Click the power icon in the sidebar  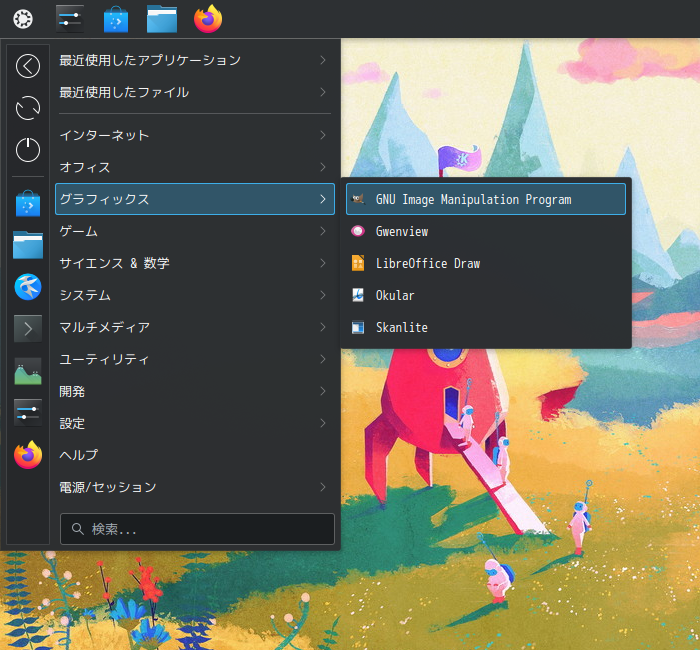point(28,150)
